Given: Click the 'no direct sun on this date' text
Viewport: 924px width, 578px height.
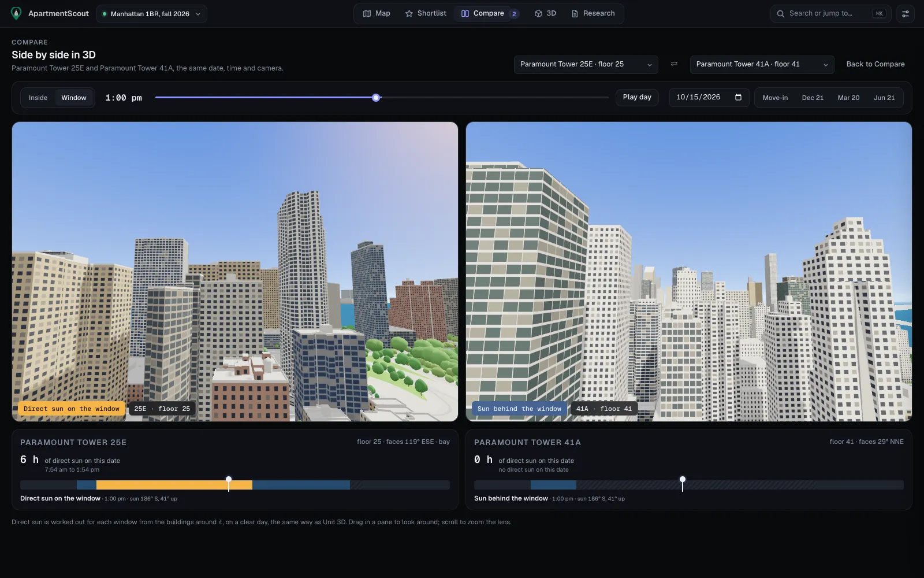Looking at the screenshot, I should (534, 470).
